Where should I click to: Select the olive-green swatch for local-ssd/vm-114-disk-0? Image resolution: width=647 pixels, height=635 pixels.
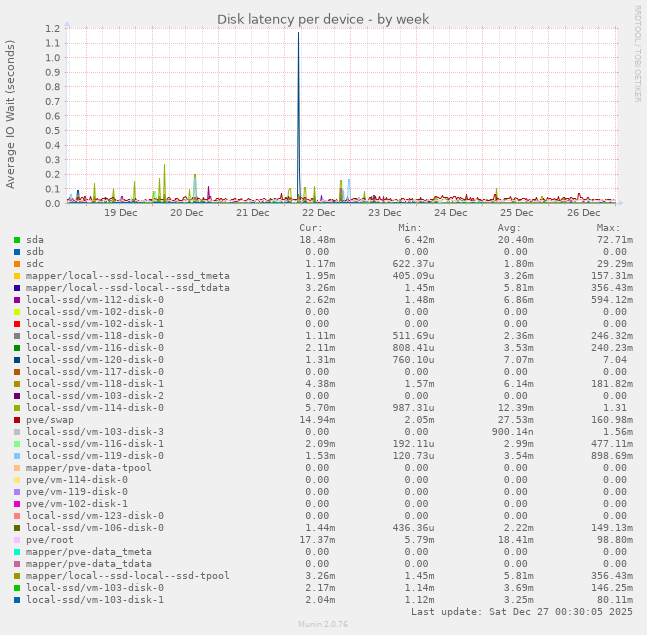[x=17, y=408]
